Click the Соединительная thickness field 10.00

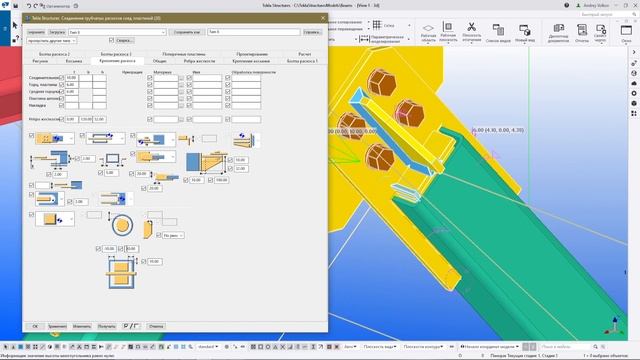[x=72, y=78]
